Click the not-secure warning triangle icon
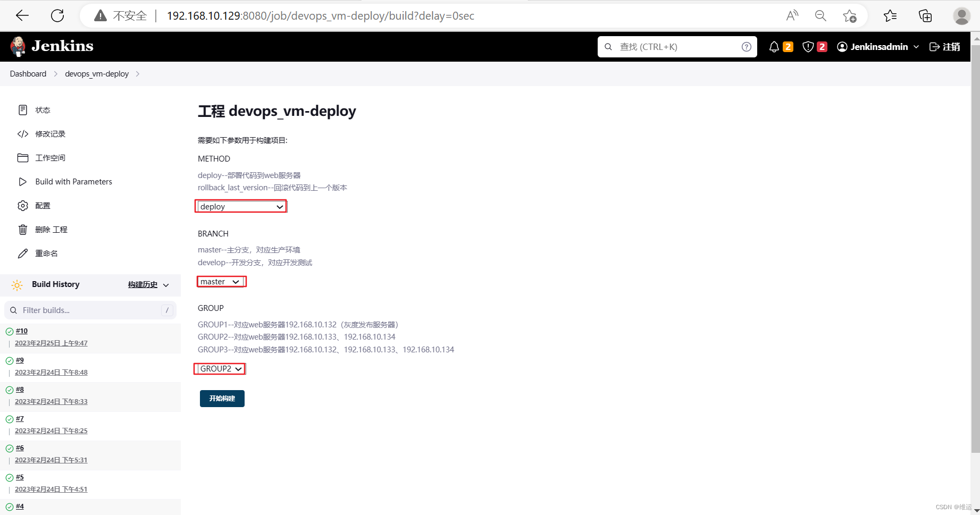Viewport: 980px width, 515px height. (100, 16)
